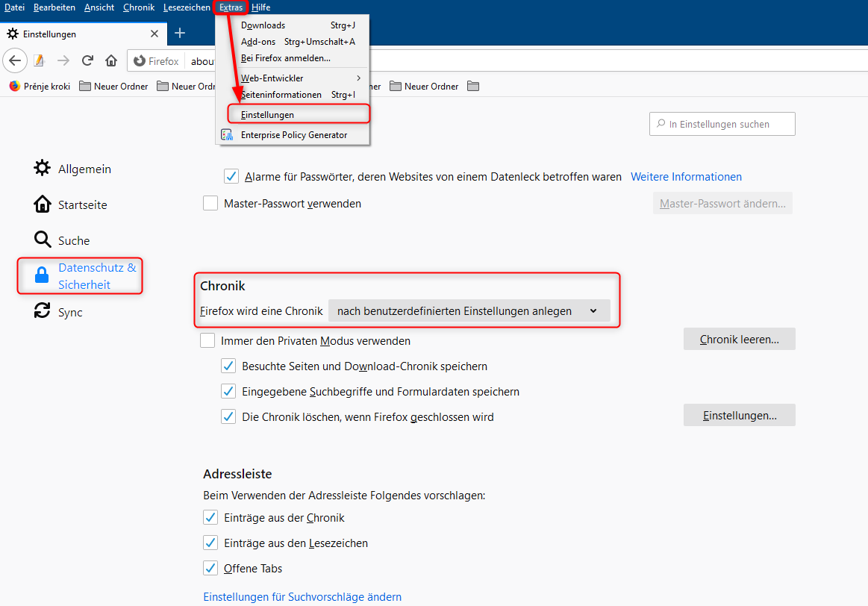
Task: Reload the page with the refresh icon
Action: 87,60
